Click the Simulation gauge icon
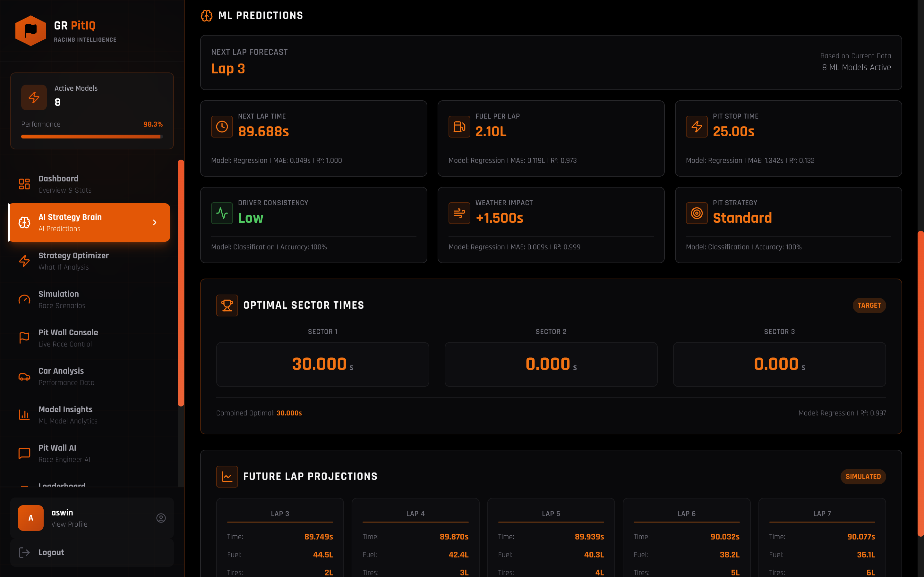 click(24, 300)
